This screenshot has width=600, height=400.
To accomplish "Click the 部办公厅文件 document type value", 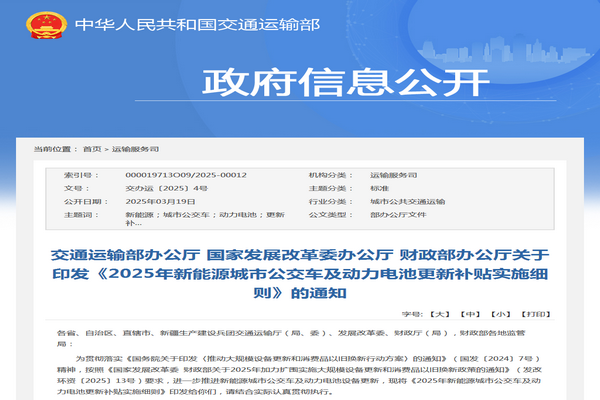I will click(396, 214).
